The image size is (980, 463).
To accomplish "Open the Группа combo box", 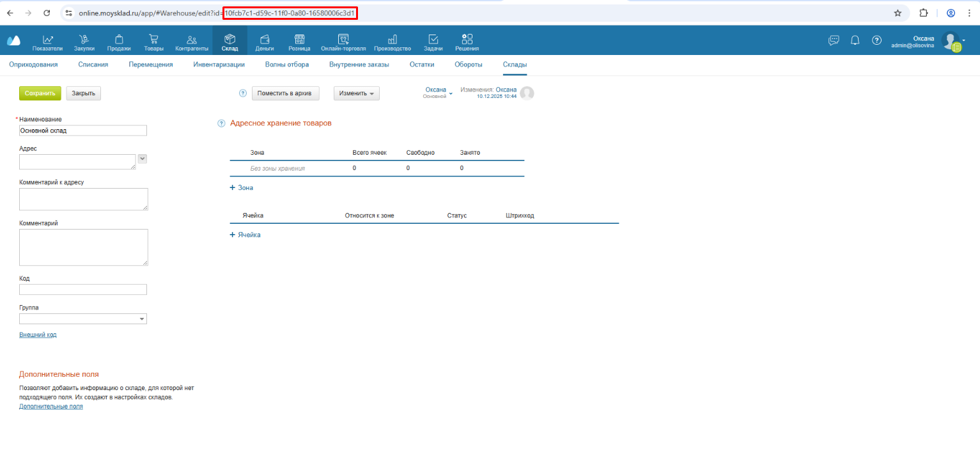I will coord(83,319).
